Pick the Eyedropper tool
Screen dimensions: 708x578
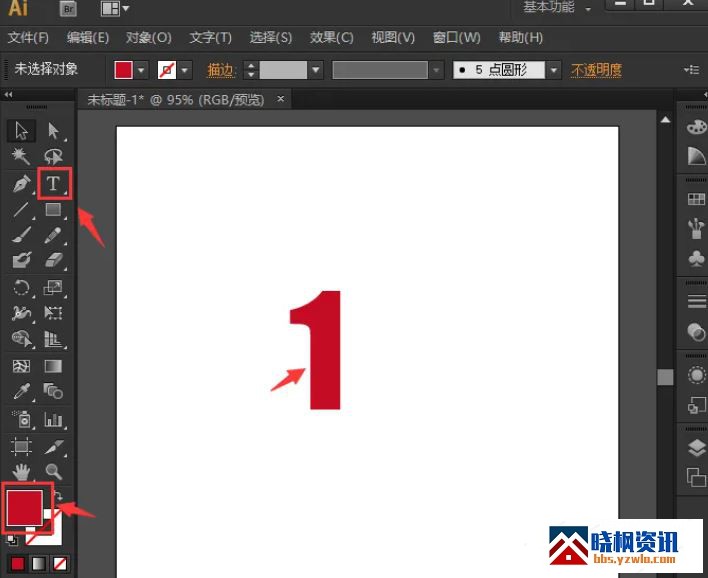click(21, 392)
